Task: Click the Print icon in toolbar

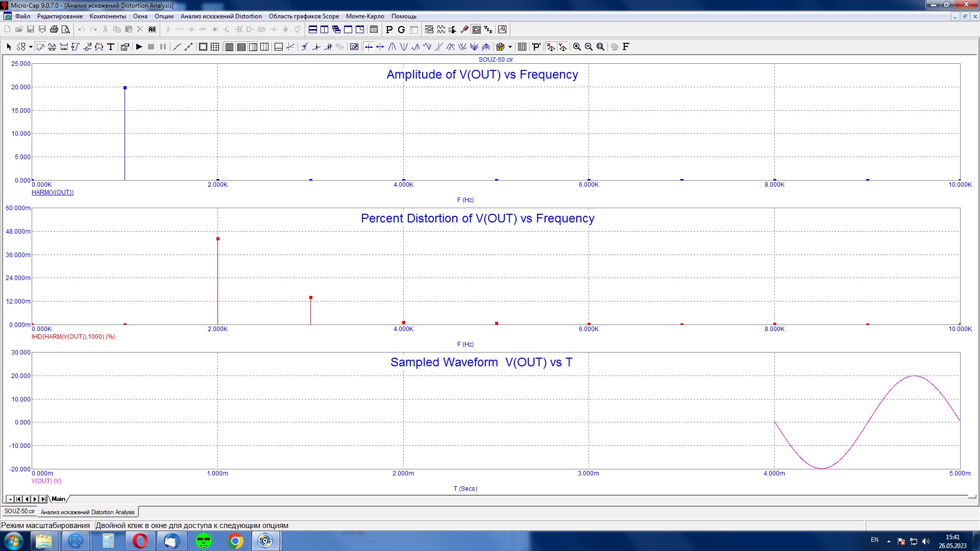Action: pyautogui.click(x=54, y=30)
